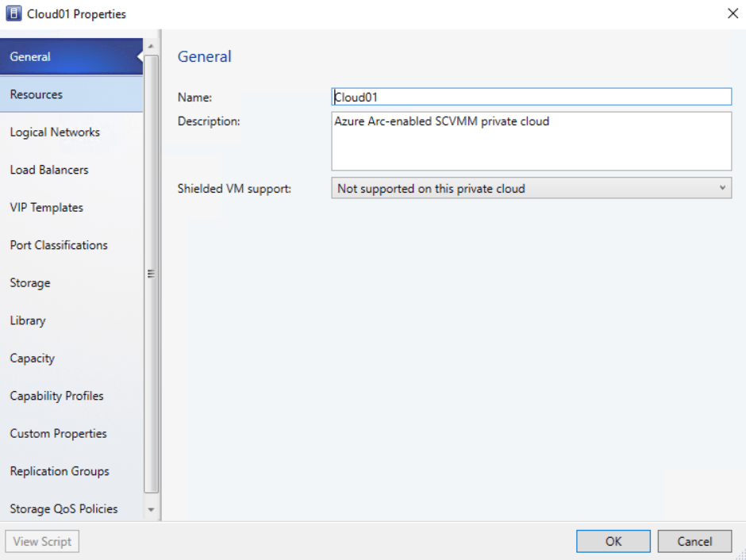Click the sidebar scroll down arrow
The image size is (746, 560).
coord(151,510)
